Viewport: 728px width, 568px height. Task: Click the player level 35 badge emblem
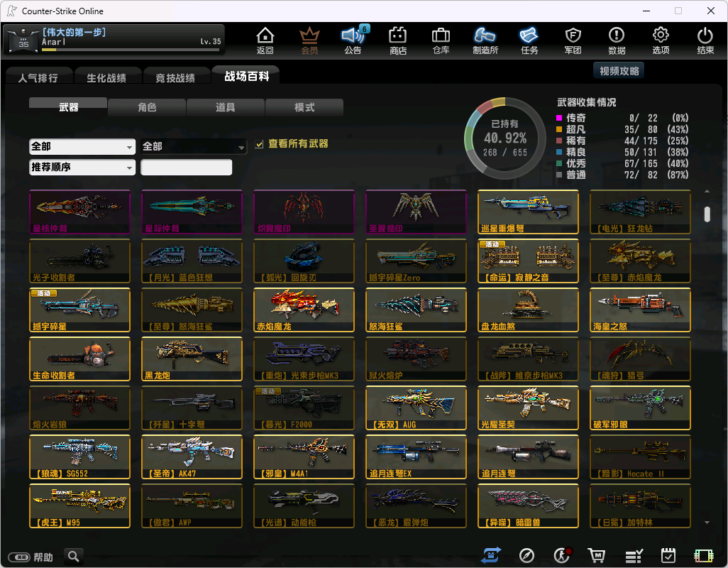23,40
